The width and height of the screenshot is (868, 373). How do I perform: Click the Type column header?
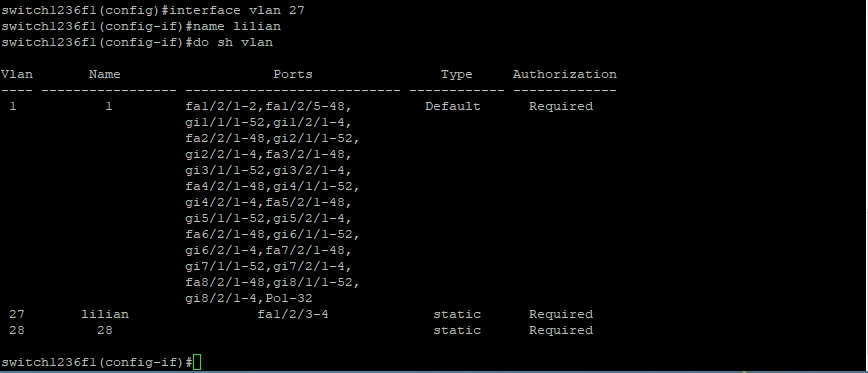pyautogui.click(x=457, y=74)
